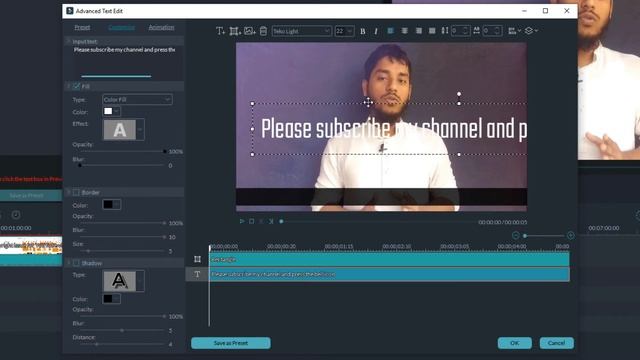Click the Border Opacity slider

122,223
